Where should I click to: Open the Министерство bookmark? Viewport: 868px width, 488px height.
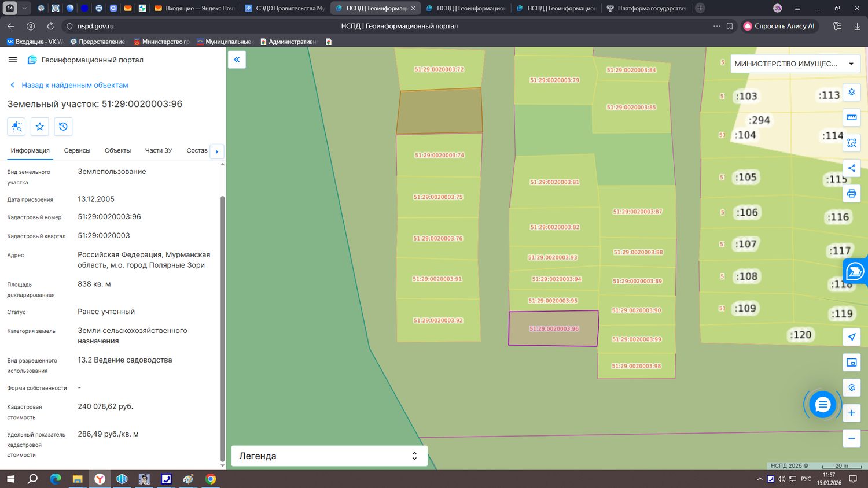tap(161, 42)
